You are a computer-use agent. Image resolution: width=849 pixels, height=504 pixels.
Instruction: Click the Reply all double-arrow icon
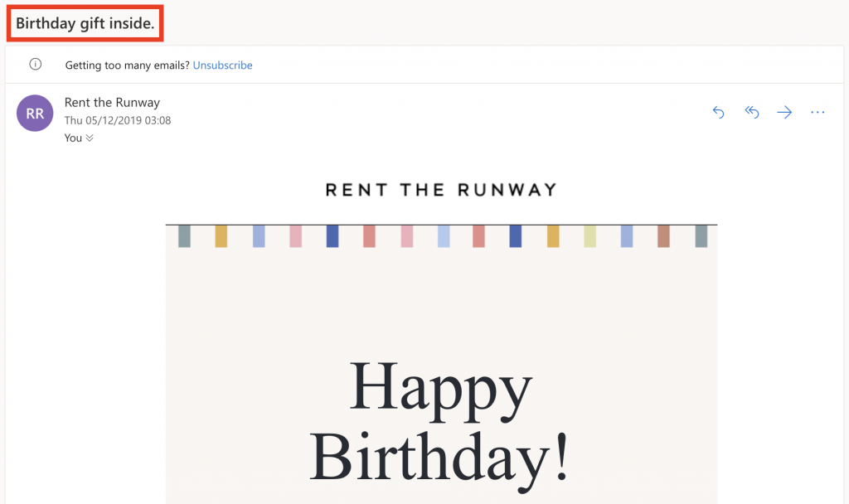tap(751, 112)
